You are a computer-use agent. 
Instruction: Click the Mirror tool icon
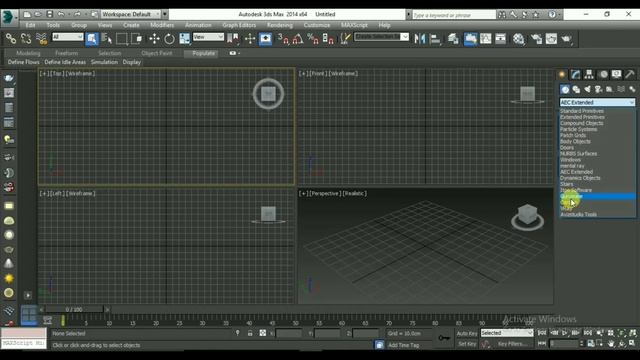[420, 39]
